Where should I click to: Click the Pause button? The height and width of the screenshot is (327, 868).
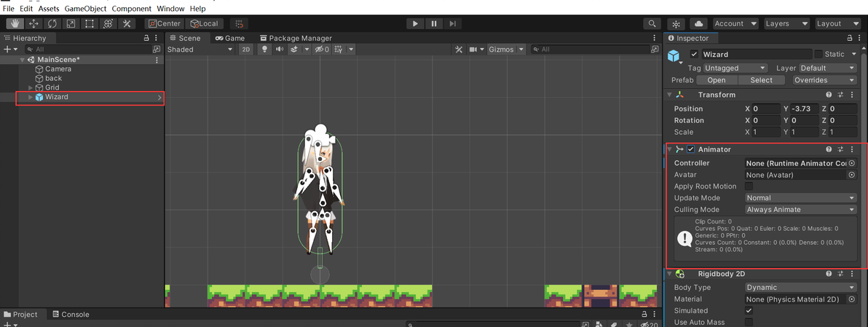point(434,23)
